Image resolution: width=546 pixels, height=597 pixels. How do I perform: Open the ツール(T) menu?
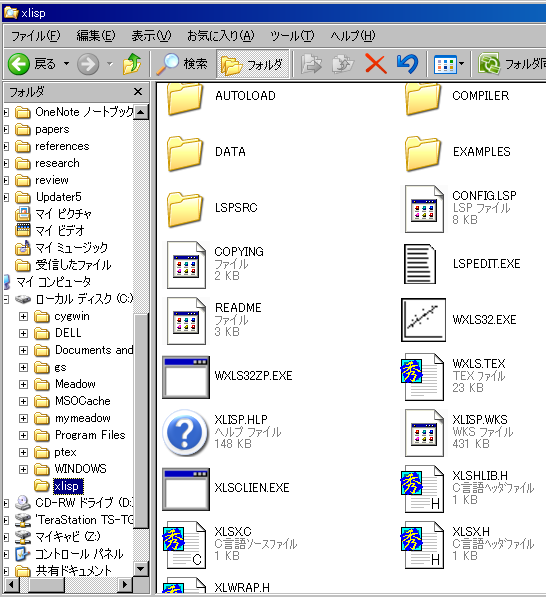[292, 36]
